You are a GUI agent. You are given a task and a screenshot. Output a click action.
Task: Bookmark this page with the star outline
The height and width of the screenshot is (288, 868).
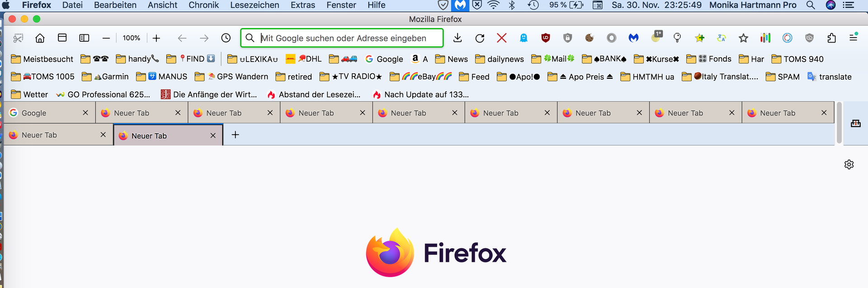[x=743, y=38]
